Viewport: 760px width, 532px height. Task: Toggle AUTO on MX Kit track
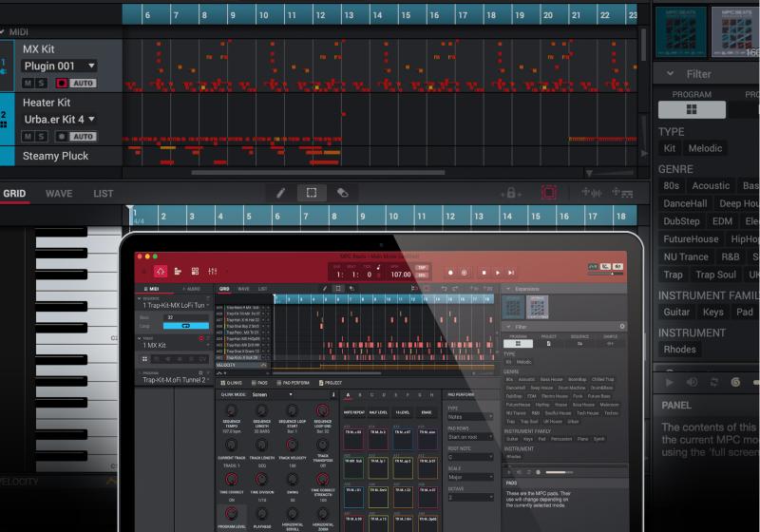tap(83, 84)
